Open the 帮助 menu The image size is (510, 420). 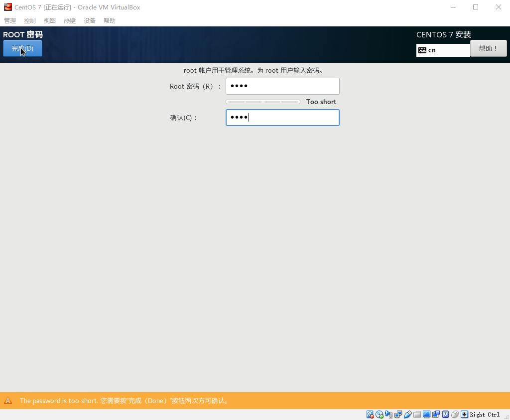point(109,21)
